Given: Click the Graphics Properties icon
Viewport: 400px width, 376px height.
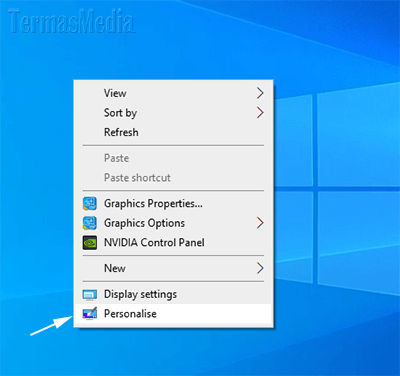Looking at the screenshot, I should click(x=90, y=203).
